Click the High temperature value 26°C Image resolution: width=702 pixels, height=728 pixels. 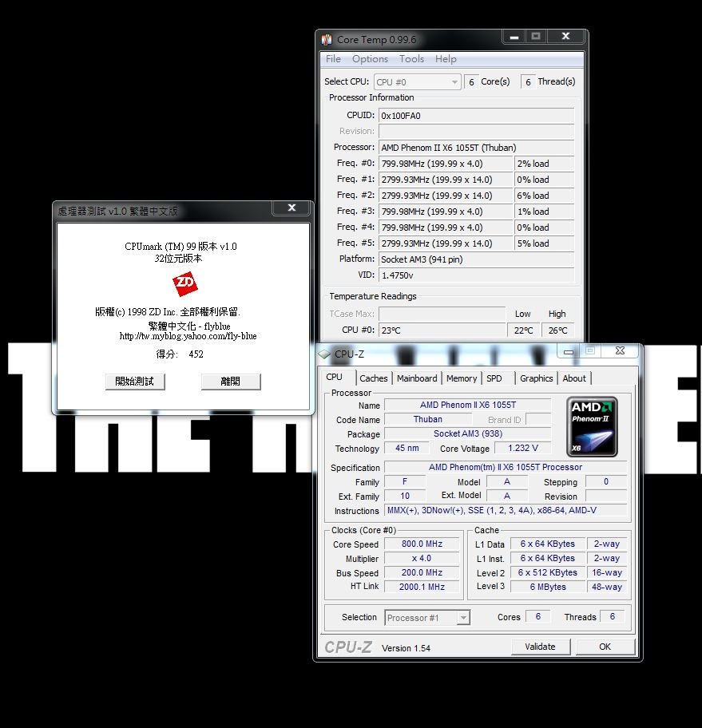coord(558,330)
